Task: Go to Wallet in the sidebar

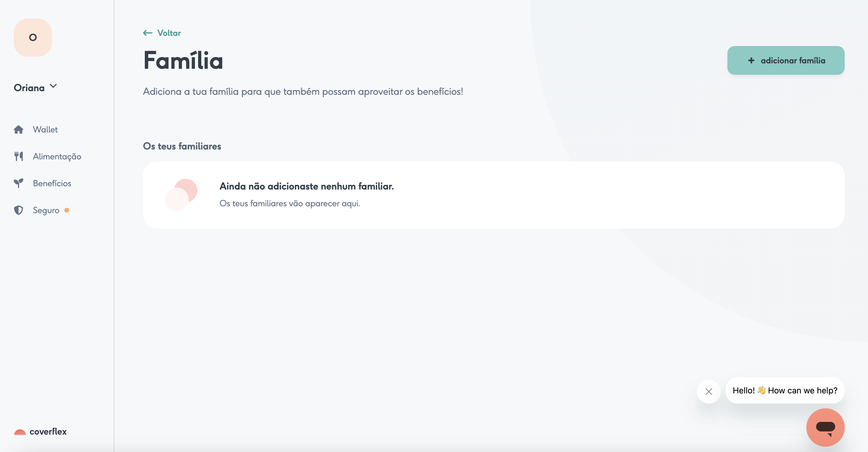Action: (x=45, y=130)
